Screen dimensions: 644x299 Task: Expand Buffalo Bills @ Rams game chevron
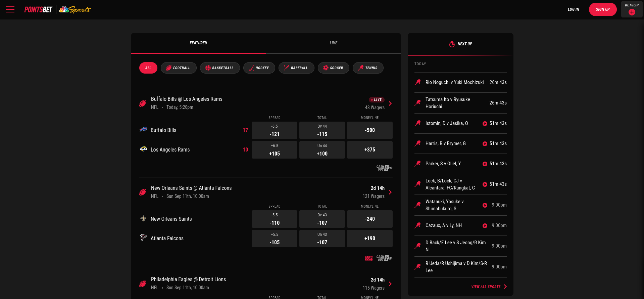coord(390,103)
